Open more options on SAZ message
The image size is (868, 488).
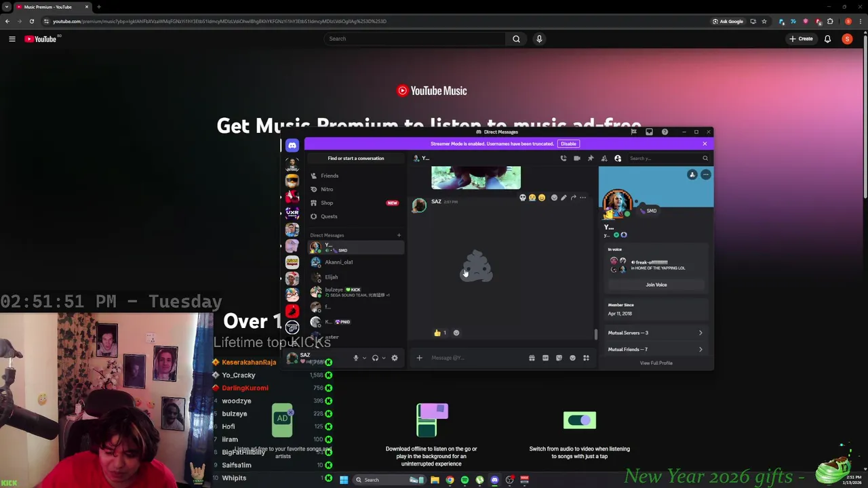click(583, 198)
